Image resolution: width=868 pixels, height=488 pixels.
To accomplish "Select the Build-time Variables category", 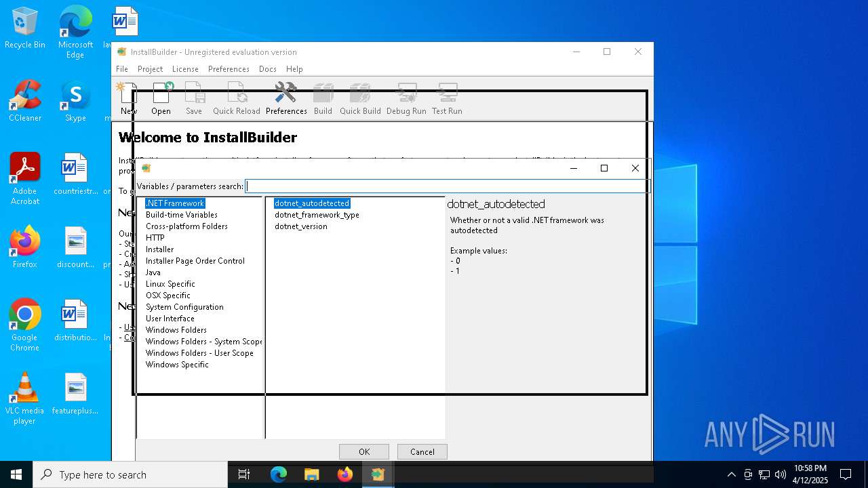I will 182,215.
